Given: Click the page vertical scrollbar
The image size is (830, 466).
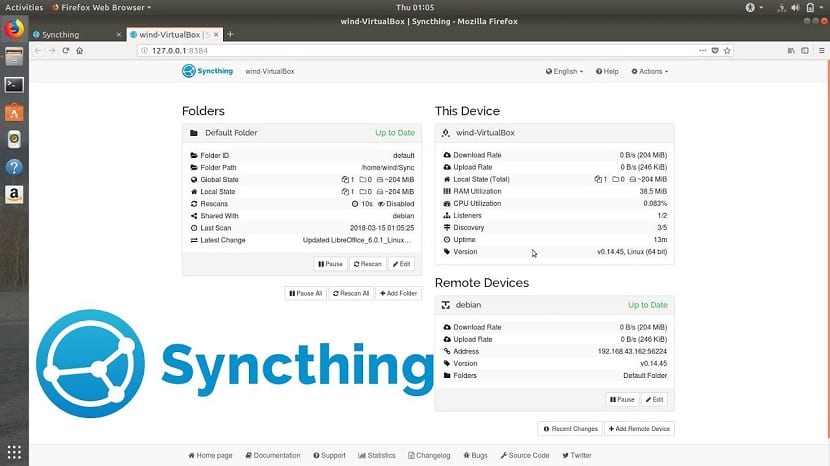Looking at the screenshot, I should click(828, 249).
